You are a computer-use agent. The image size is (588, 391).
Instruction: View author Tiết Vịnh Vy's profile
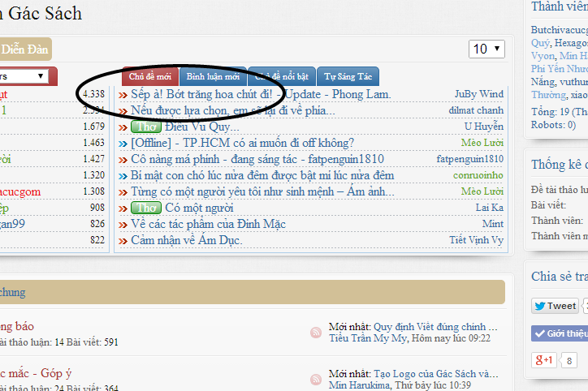(x=476, y=240)
